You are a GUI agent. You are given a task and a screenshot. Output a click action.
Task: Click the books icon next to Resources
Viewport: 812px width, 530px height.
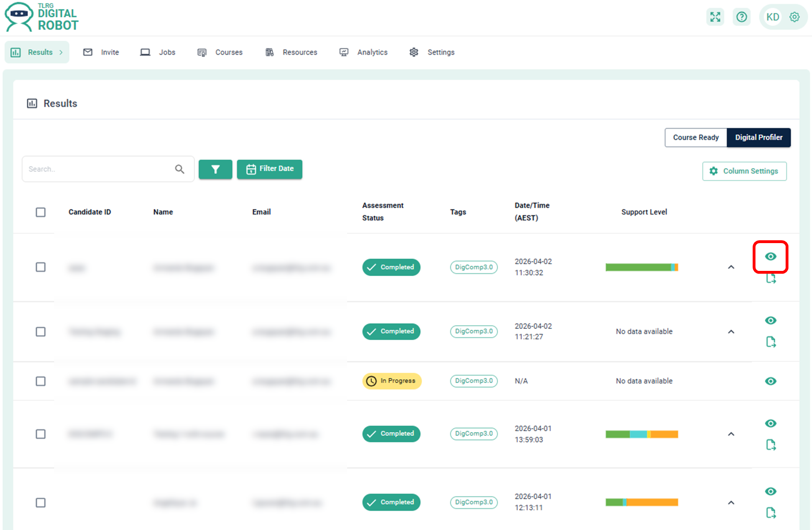coord(269,52)
